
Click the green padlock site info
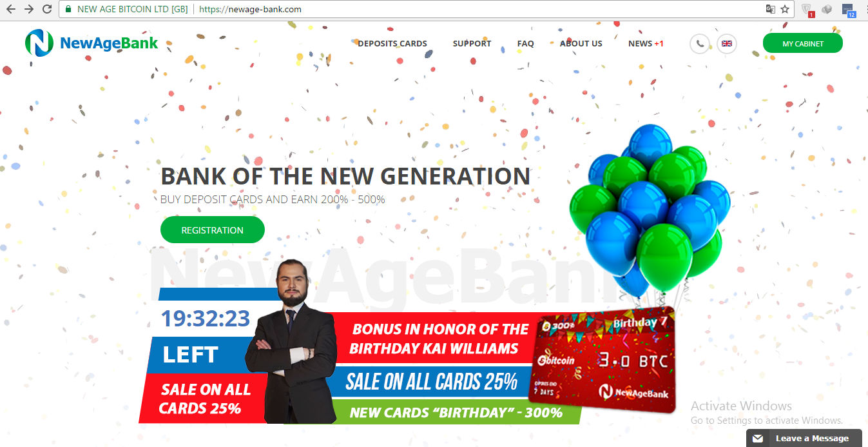click(68, 9)
